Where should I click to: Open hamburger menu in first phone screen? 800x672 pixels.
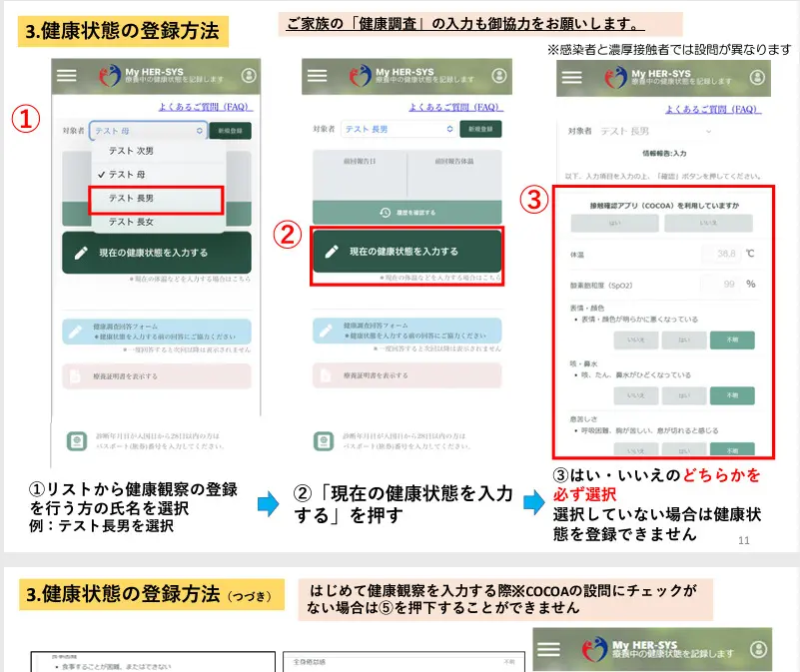click(x=67, y=75)
